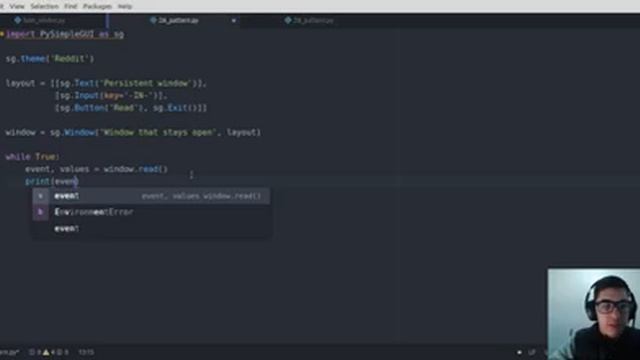Screen dimensions: 640x360
Task: Click the variable 'v' icon beside the event suggestion
Action: (40, 196)
